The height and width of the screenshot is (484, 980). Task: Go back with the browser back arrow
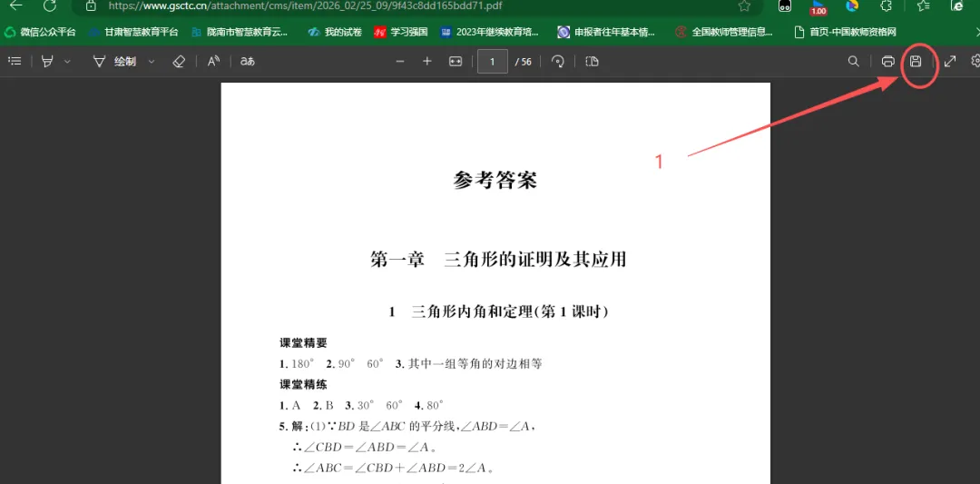[x=15, y=5]
